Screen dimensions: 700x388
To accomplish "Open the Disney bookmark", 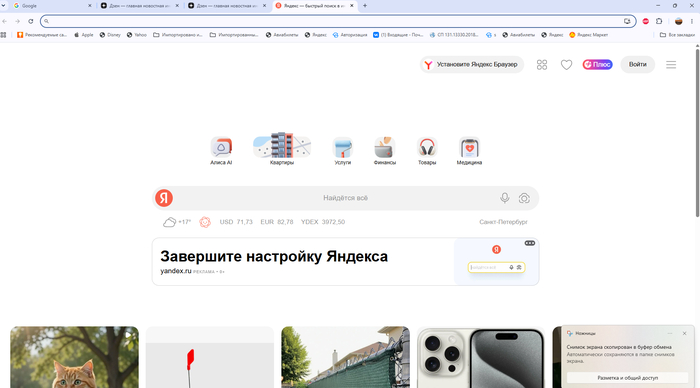I will click(110, 35).
